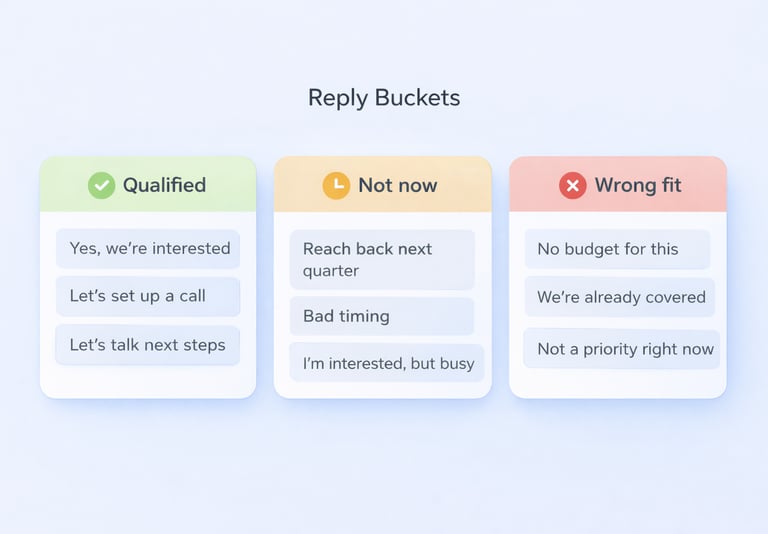Click the red X icon on Wrong fit
The height and width of the screenshot is (534, 768).
tap(572, 185)
